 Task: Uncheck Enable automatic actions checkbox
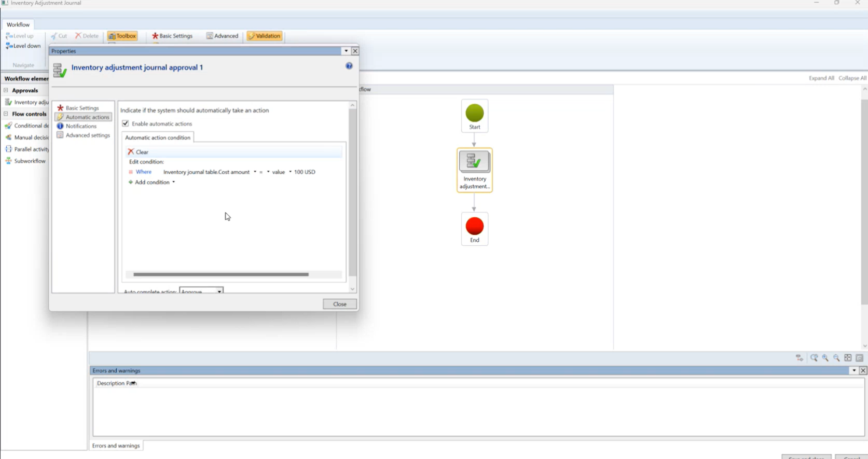click(x=126, y=123)
